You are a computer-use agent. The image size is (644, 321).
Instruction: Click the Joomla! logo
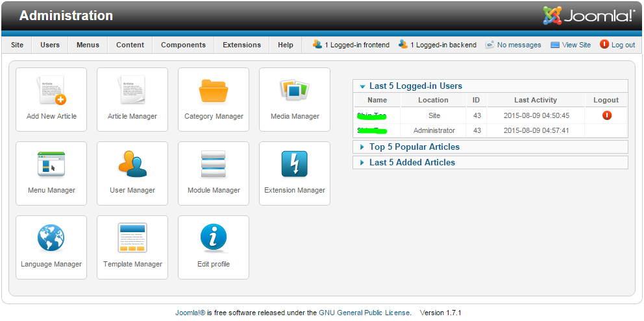tap(589, 15)
